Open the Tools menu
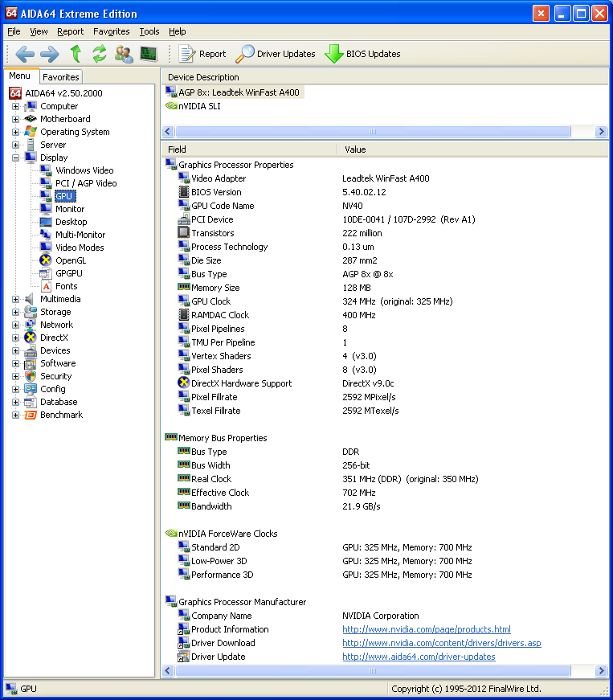 click(x=149, y=31)
